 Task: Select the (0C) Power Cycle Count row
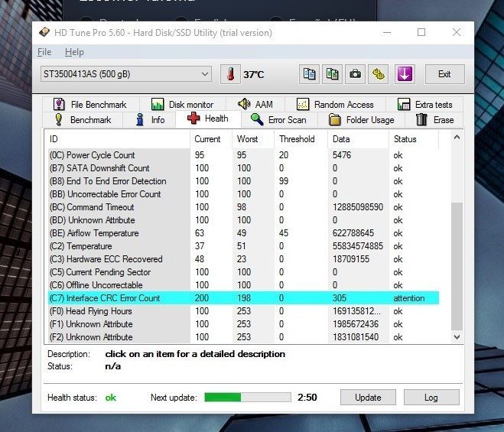click(x=243, y=155)
